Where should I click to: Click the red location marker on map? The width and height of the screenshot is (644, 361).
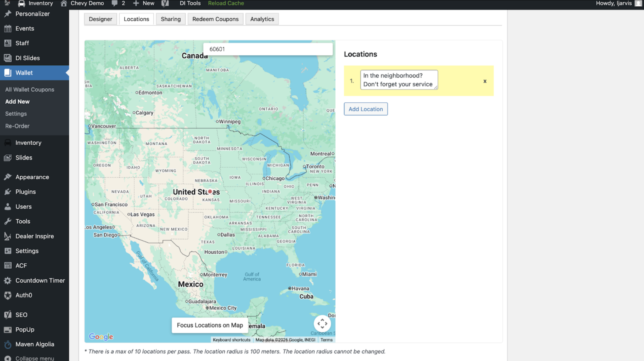[210, 191]
